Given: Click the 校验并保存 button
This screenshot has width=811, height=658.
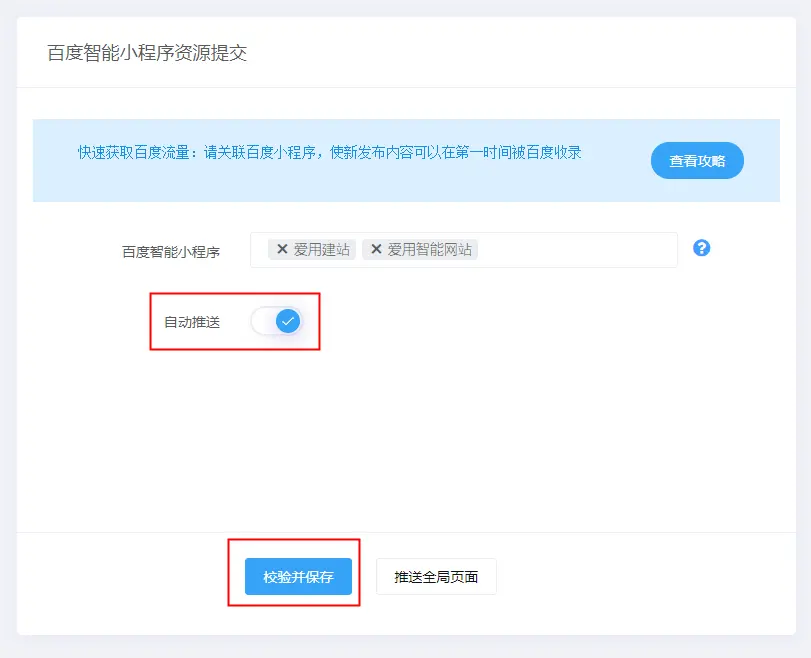Looking at the screenshot, I should pyautogui.click(x=298, y=577).
